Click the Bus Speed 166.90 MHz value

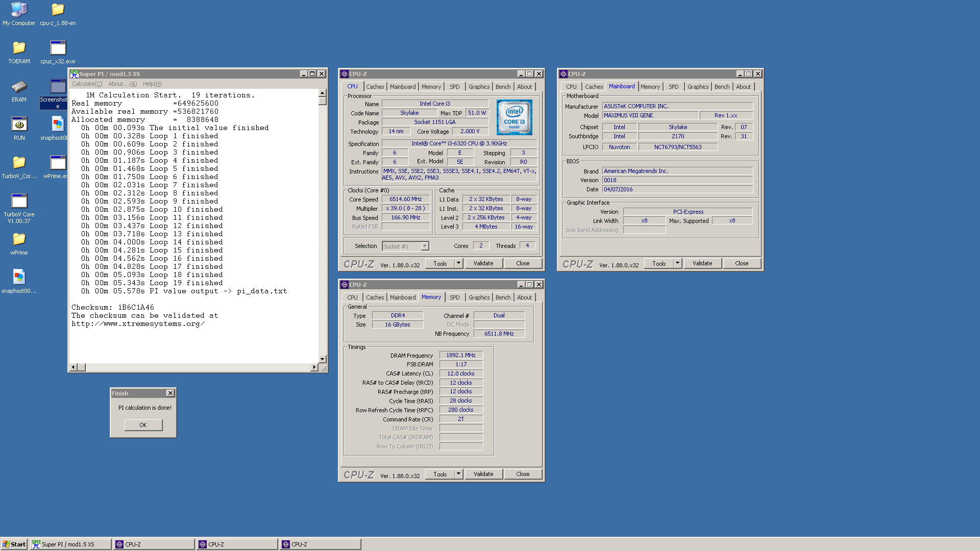click(406, 218)
